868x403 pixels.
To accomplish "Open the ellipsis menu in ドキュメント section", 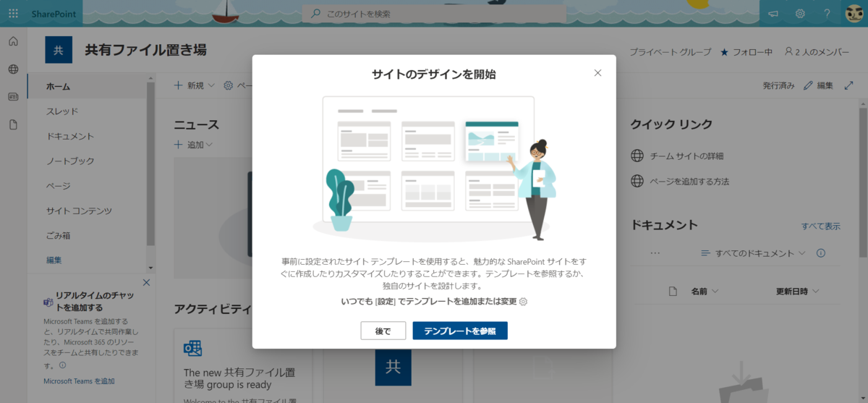I will pos(655,253).
